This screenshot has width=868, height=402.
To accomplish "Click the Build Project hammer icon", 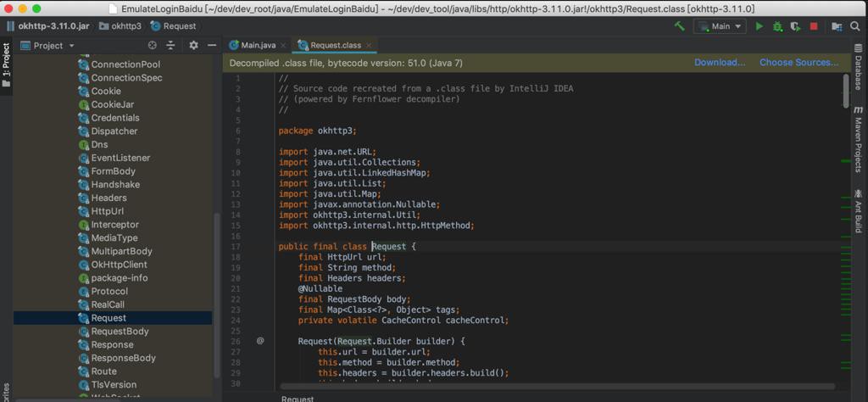I will [x=679, y=26].
